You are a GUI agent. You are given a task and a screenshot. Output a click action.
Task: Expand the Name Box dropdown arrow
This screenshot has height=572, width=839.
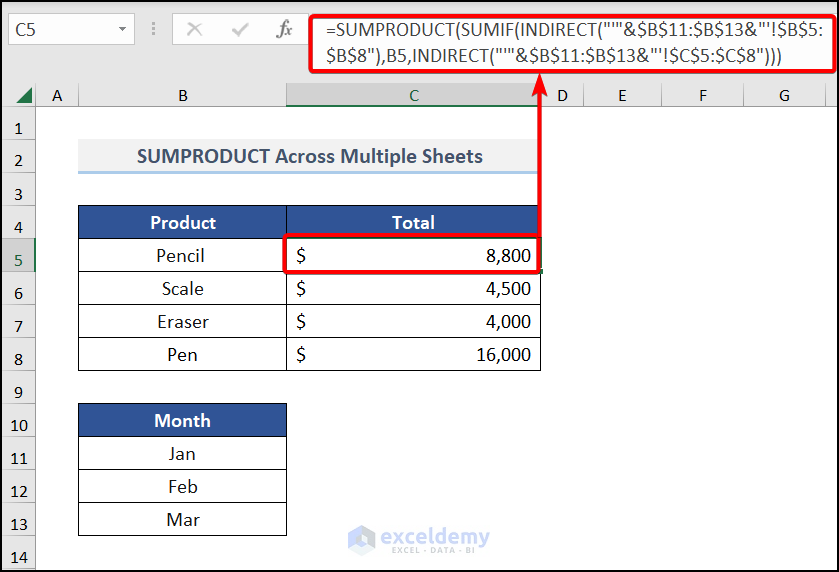tap(123, 29)
